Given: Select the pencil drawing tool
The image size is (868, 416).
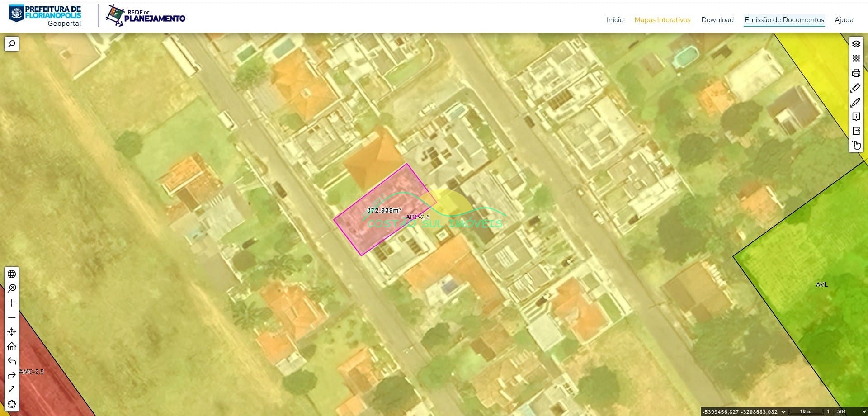Looking at the screenshot, I should (856, 102).
